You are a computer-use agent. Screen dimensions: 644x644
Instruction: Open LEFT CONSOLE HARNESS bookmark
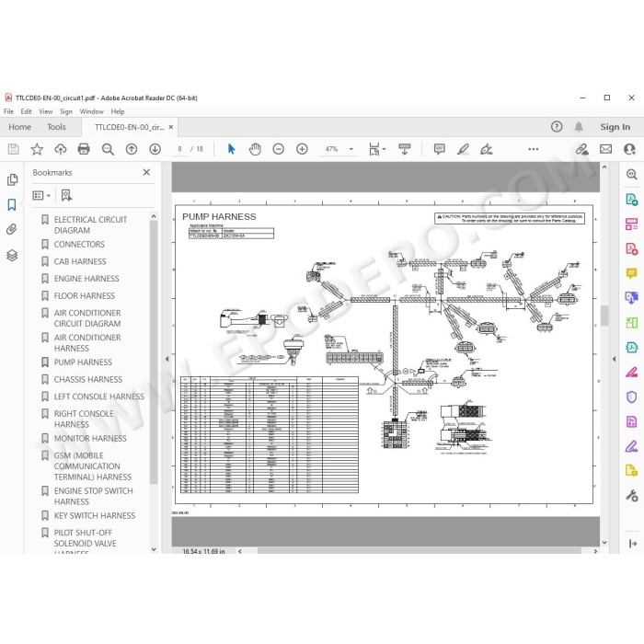[99, 397]
